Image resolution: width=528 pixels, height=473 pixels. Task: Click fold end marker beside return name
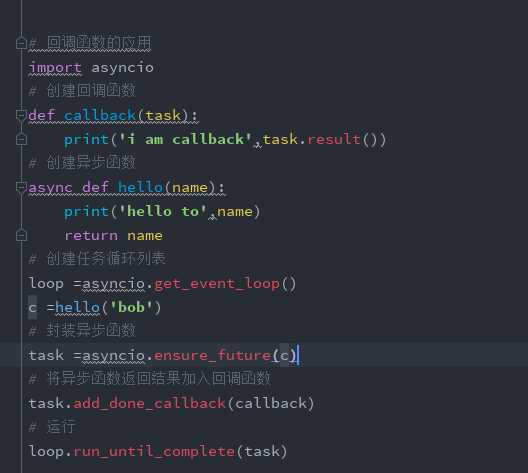click(x=21, y=235)
